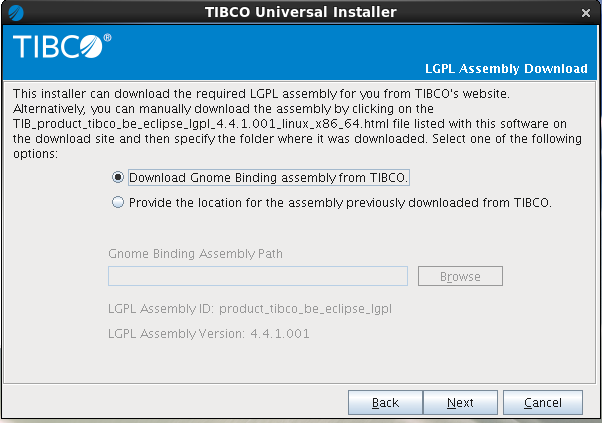The width and height of the screenshot is (602, 423).
Task: Click the 'Download Gnome Binding assembly from TIBCO' label
Action: click(x=268, y=178)
